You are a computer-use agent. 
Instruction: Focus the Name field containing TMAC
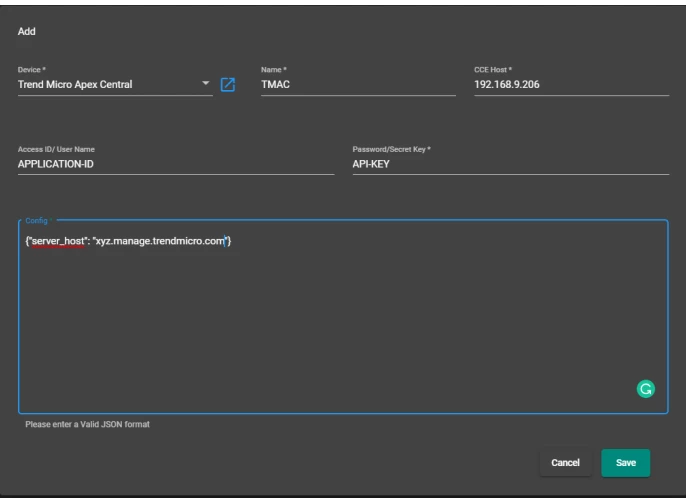358,84
